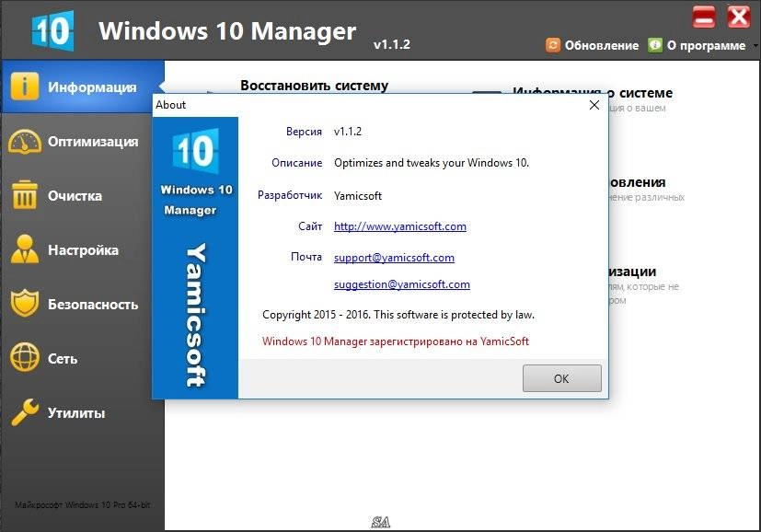This screenshot has width=761, height=532.
Task: Open the Информация tab
Action: (83, 87)
